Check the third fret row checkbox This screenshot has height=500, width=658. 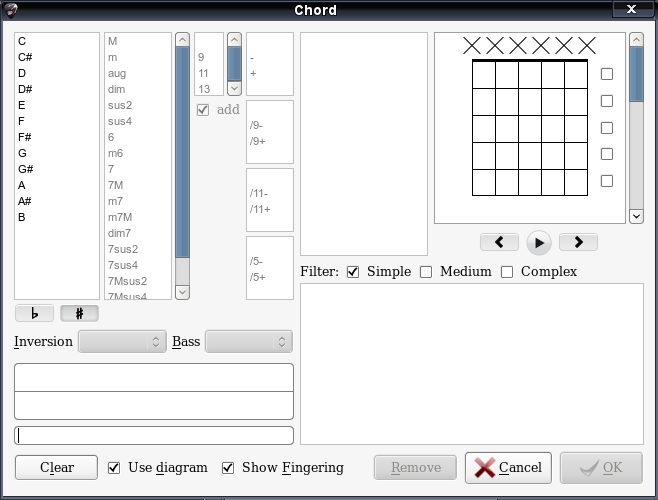click(x=607, y=128)
